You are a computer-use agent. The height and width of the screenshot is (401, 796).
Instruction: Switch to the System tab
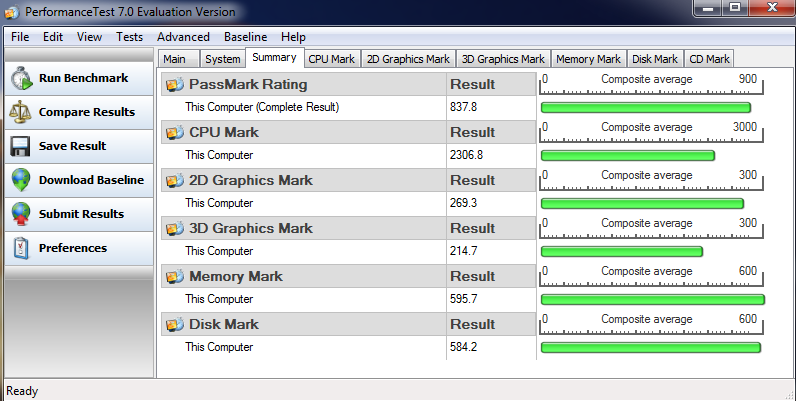pos(222,59)
